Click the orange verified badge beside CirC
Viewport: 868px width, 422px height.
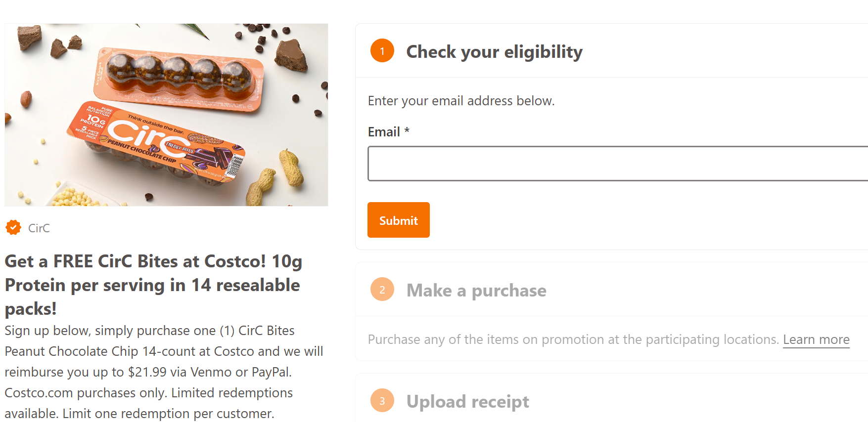13,228
